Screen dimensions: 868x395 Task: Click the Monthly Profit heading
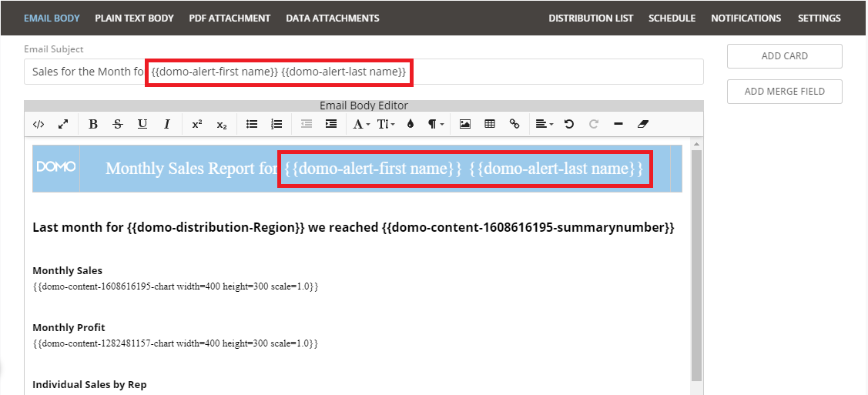69,327
